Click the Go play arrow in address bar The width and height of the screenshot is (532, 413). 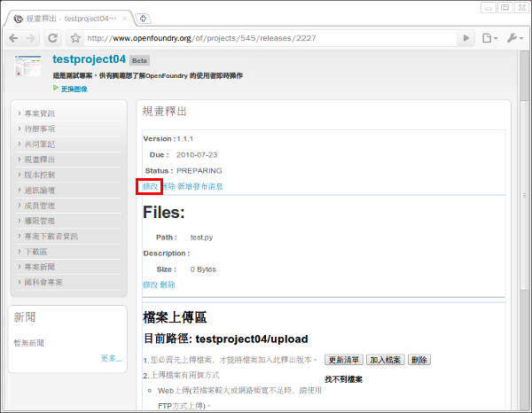pos(466,38)
